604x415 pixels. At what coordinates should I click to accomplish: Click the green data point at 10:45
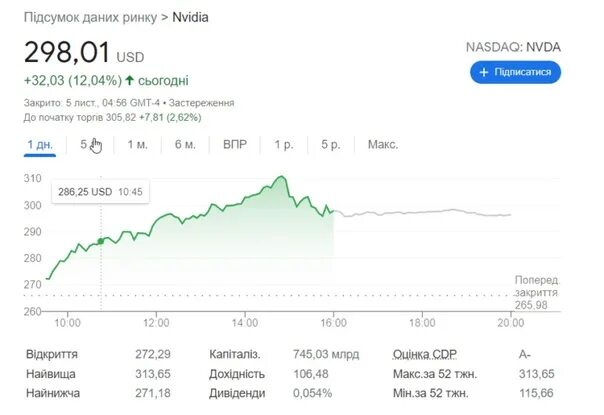point(101,241)
